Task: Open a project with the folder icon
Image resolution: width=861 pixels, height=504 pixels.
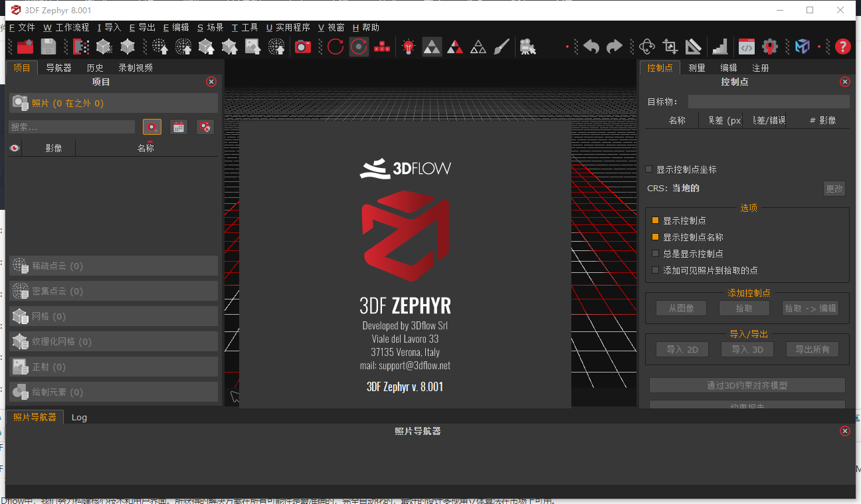Action: click(25, 46)
